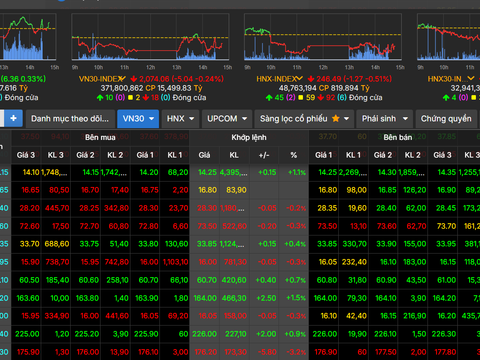The height and width of the screenshot is (360, 480).
Task: Click the green up arrow showing 10 gainers
Action: point(100,98)
